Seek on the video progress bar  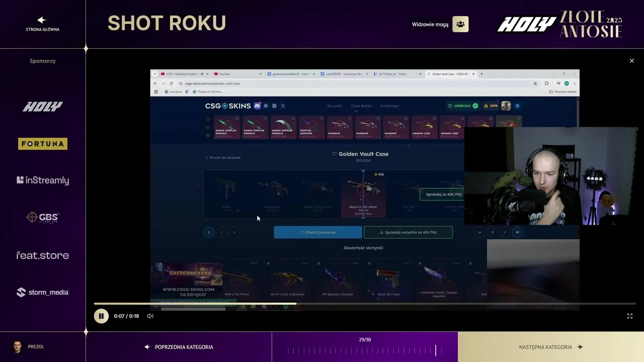pos(365,304)
